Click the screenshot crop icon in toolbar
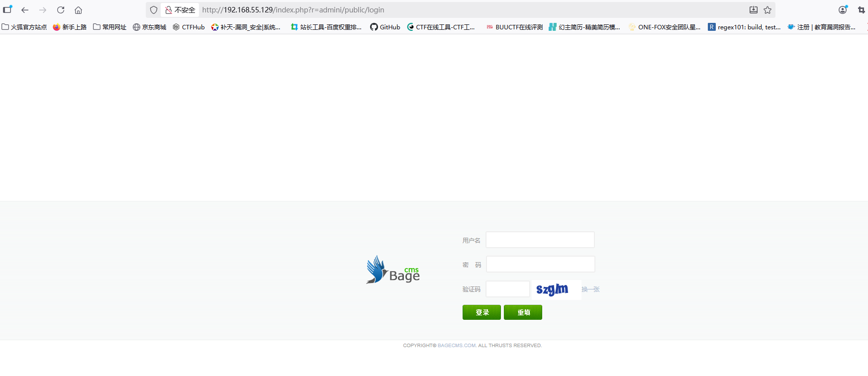868x376 pixels. [861, 10]
